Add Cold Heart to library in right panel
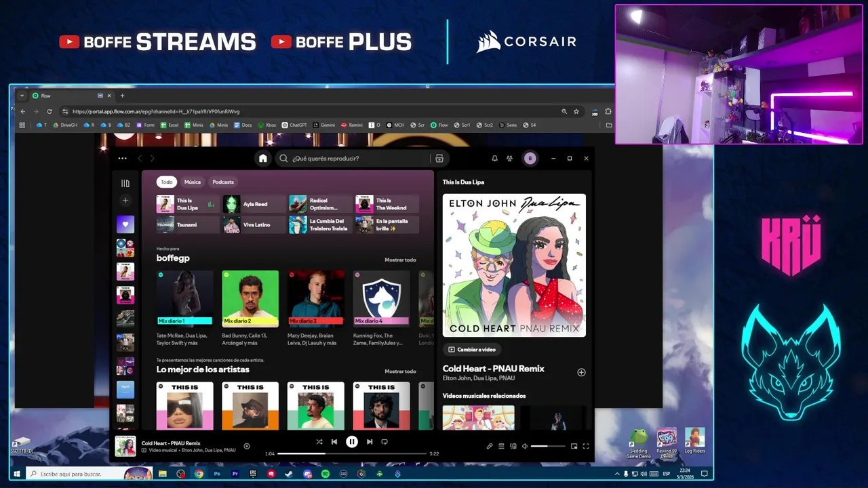868x488 pixels. click(581, 372)
